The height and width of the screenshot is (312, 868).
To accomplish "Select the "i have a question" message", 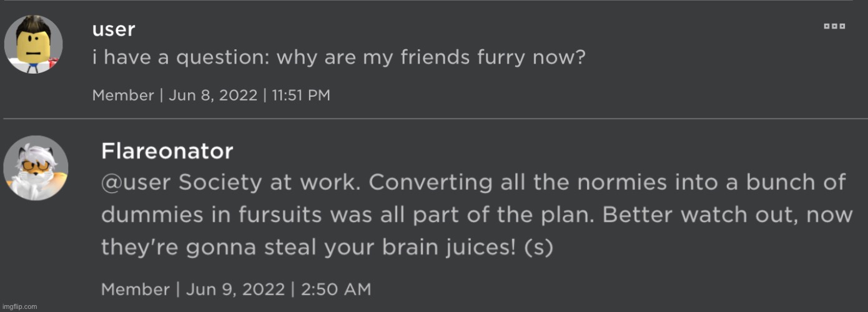I will [338, 58].
